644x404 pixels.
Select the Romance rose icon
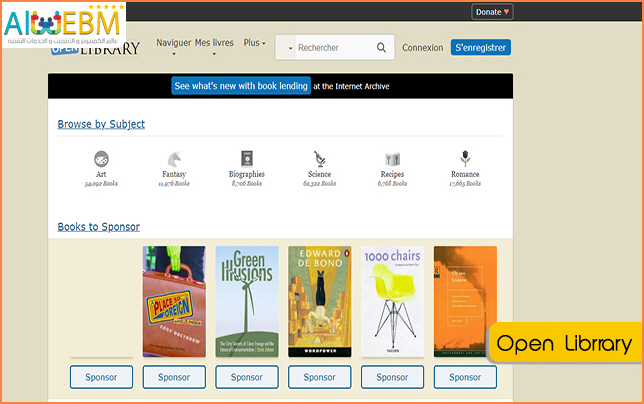pyautogui.click(x=465, y=158)
